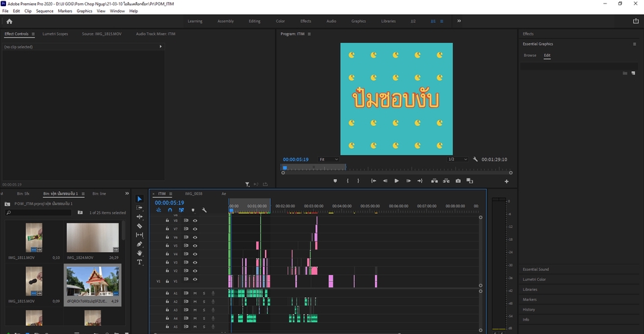
Task: Switch to Browse in Essential Graphics
Action: pyautogui.click(x=530, y=56)
